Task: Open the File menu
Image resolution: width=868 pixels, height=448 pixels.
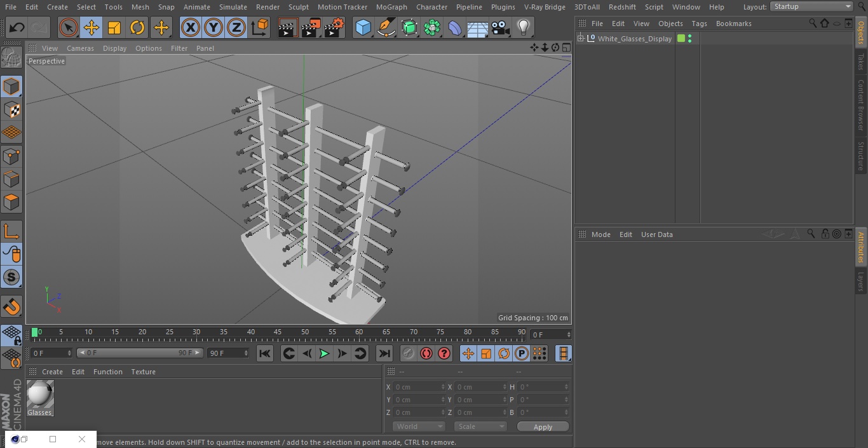Action: [x=11, y=7]
